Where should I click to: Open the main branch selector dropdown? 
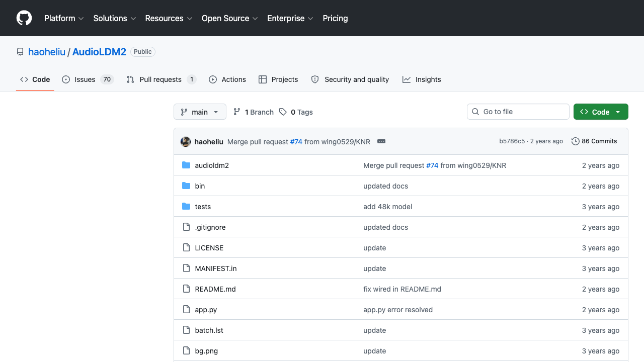click(200, 112)
